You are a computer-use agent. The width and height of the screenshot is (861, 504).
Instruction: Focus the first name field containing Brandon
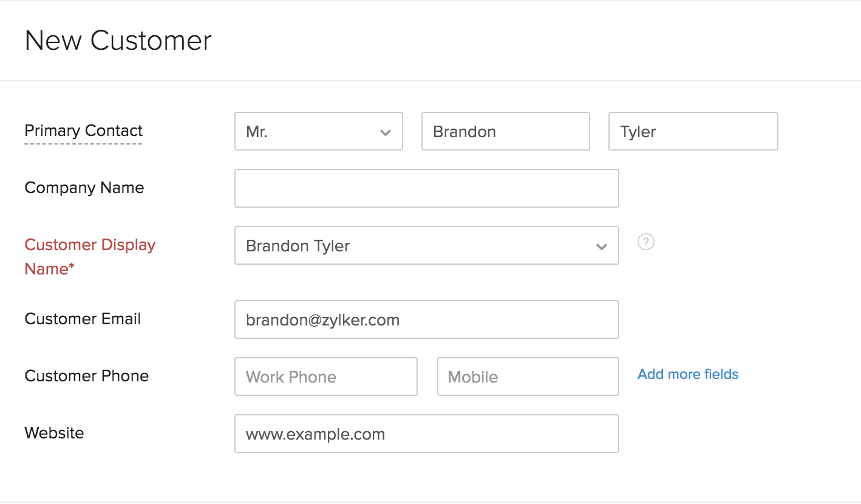(x=505, y=131)
